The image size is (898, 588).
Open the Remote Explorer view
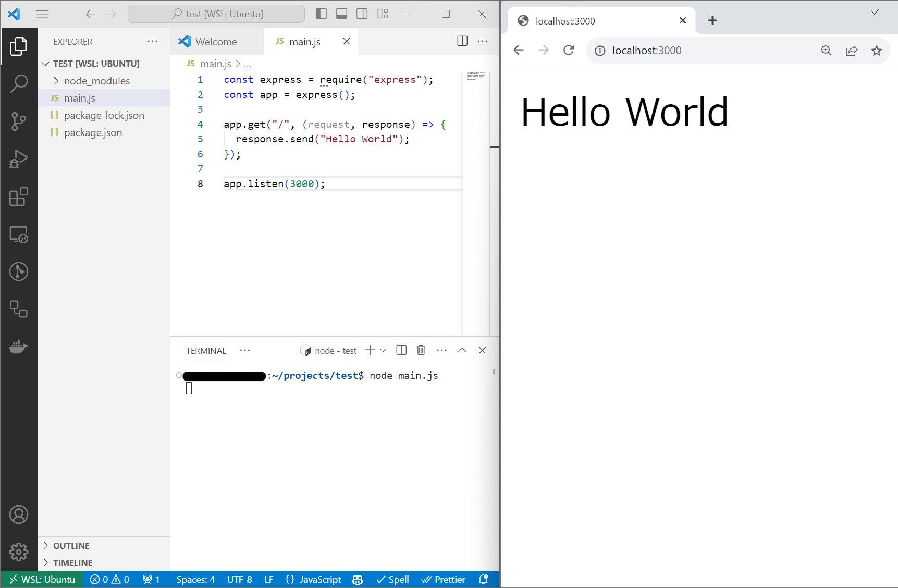pos(19,235)
